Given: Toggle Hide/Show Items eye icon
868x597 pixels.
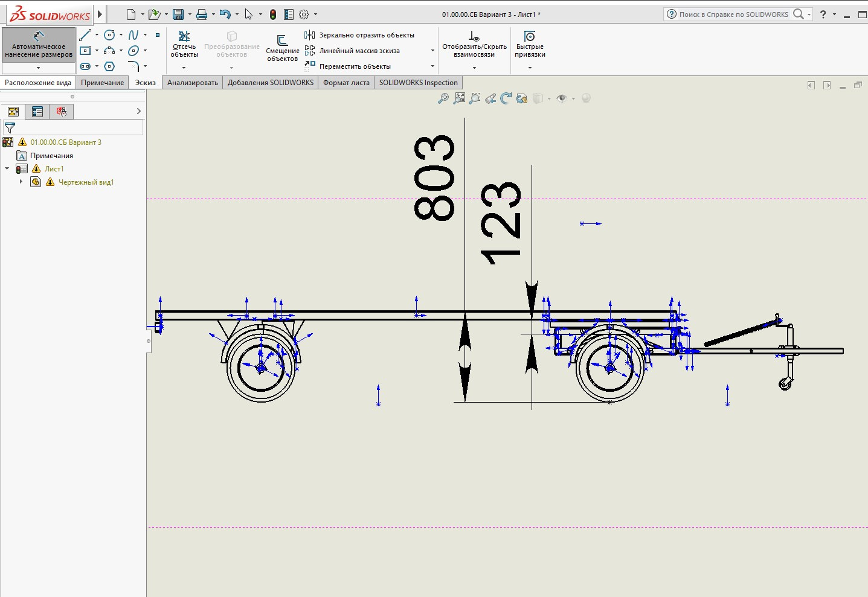Looking at the screenshot, I should [x=562, y=98].
